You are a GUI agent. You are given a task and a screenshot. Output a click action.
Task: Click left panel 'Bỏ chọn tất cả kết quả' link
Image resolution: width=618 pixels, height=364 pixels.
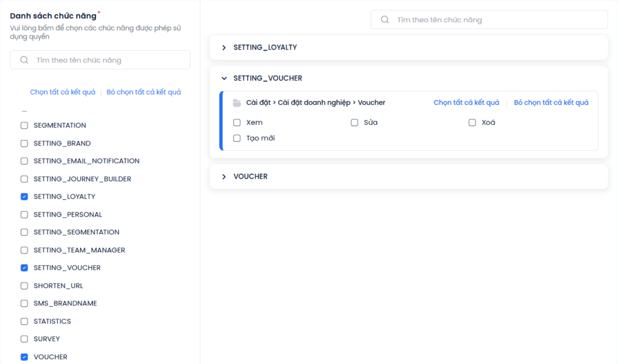click(x=144, y=92)
